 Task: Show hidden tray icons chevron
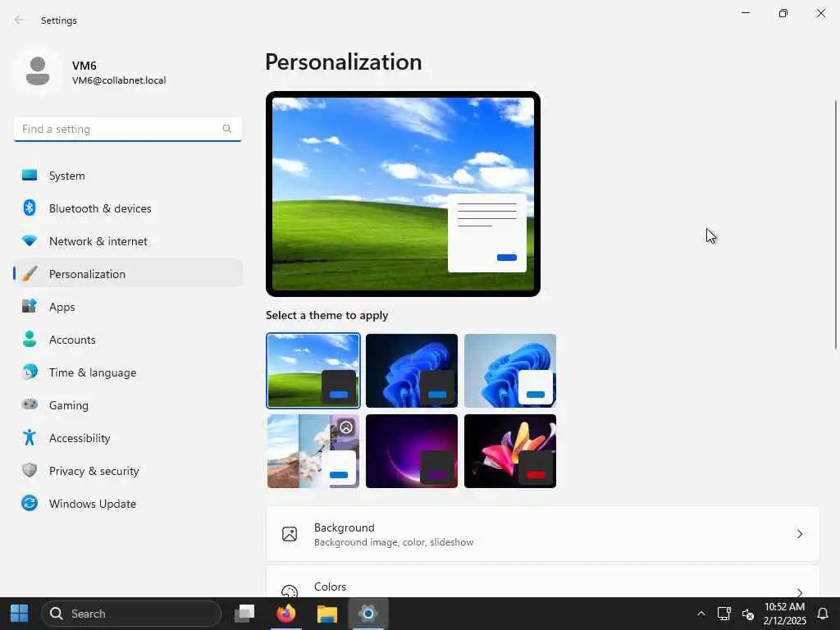[x=701, y=614]
